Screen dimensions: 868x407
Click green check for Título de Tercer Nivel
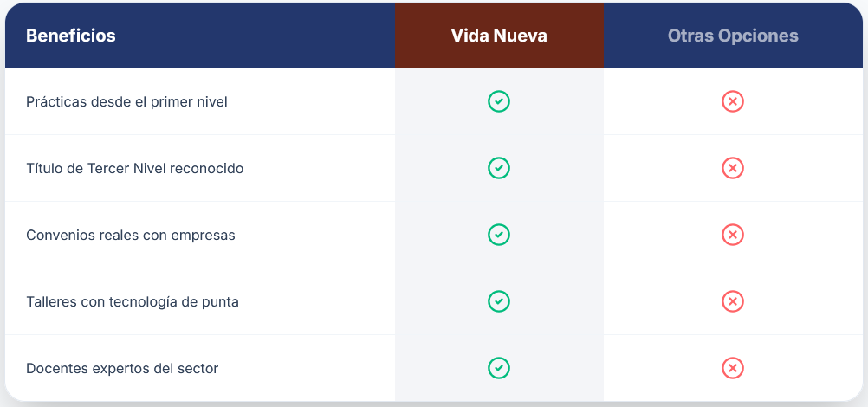(x=499, y=168)
